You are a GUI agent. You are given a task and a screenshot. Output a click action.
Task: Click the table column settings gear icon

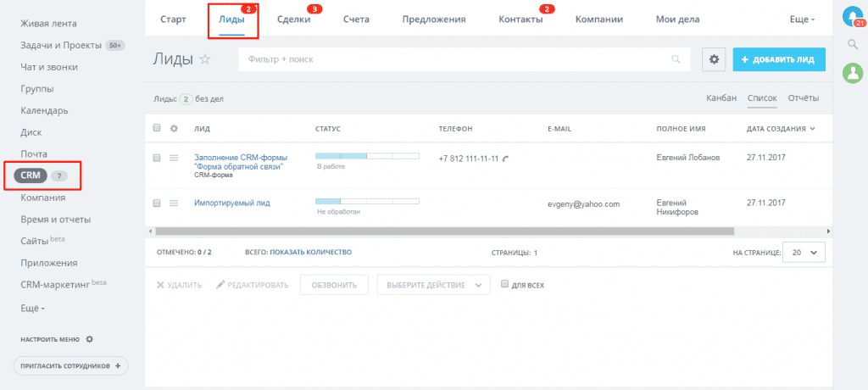174,129
